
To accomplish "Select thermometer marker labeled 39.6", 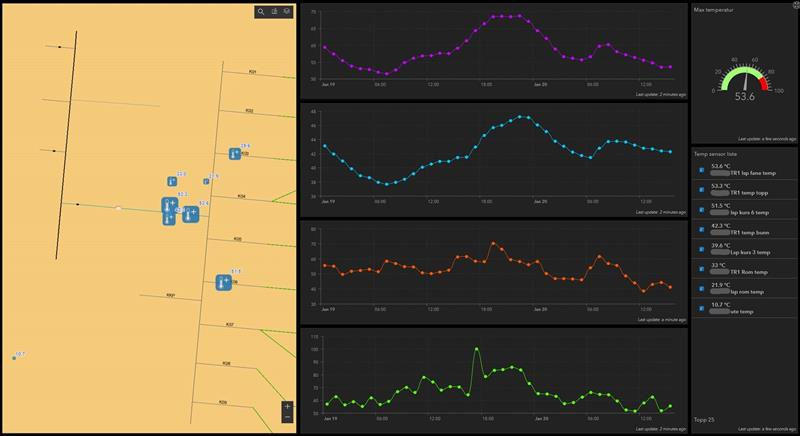I will tap(235, 154).
